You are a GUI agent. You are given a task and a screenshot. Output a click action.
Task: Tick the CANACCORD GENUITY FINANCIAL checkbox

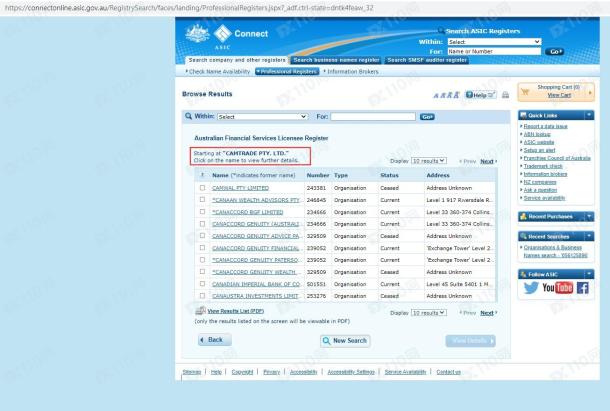(x=202, y=248)
